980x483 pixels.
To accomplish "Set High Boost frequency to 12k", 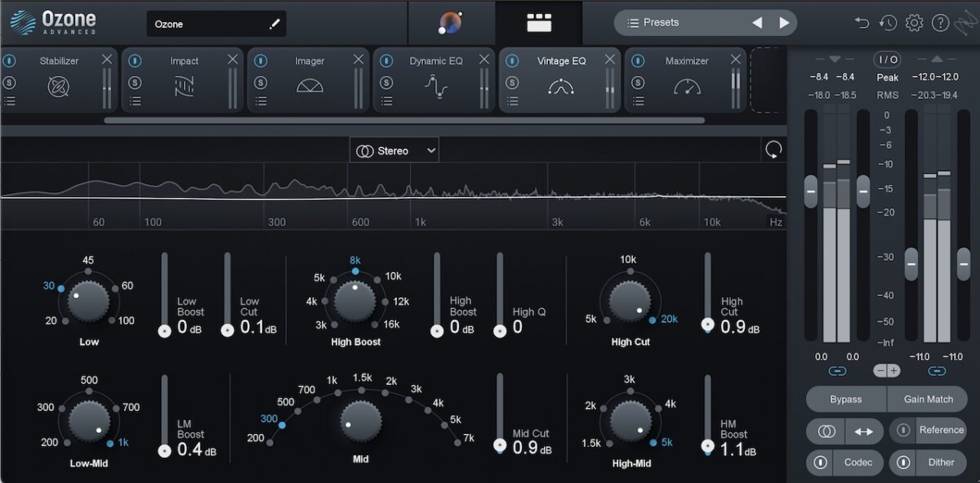I will (400, 301).
